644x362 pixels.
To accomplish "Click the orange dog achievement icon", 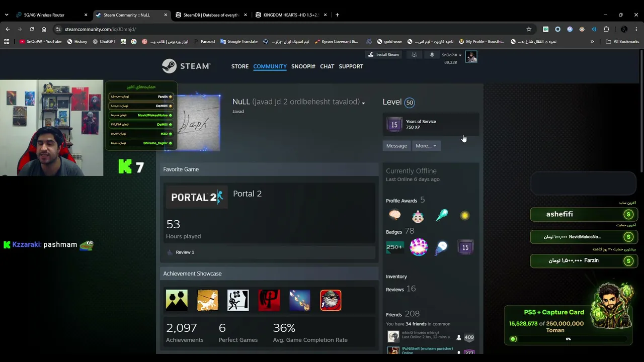I will tap(207, 300).
